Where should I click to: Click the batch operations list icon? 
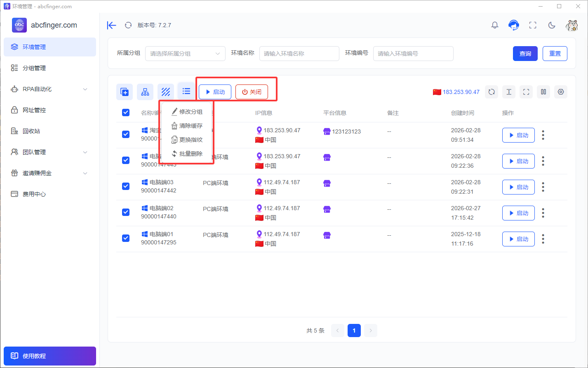point(186,91)
